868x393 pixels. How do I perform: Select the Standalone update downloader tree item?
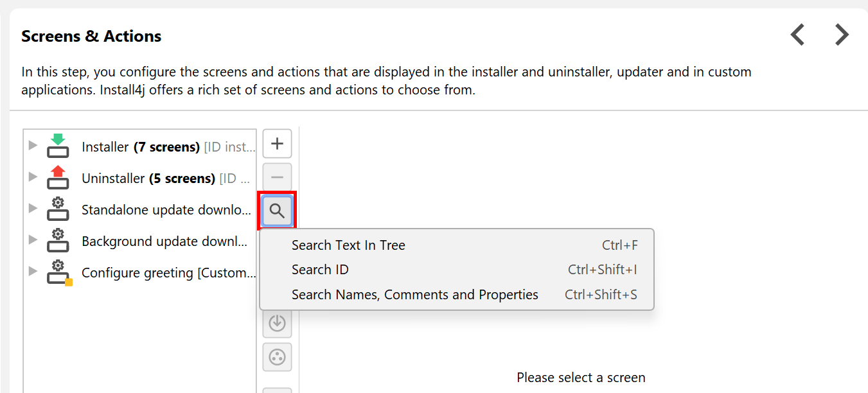[166, 210]
